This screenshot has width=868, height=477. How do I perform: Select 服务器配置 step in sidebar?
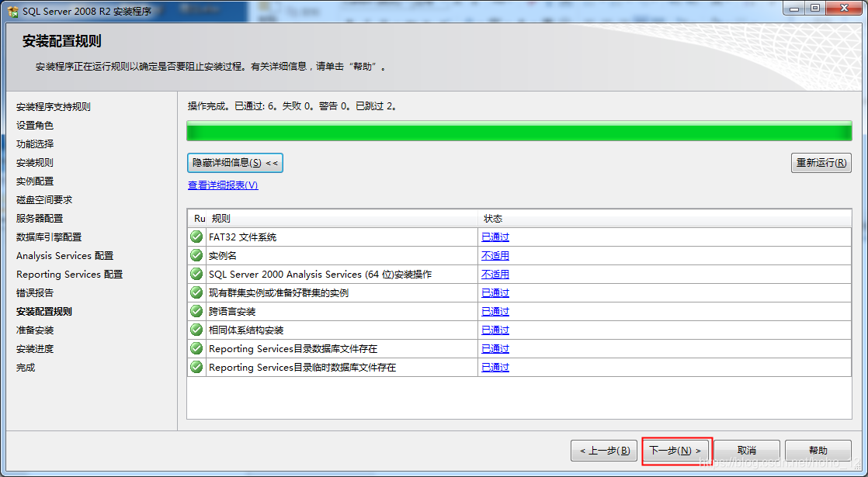pyautogui.click(x=40, y=218)
